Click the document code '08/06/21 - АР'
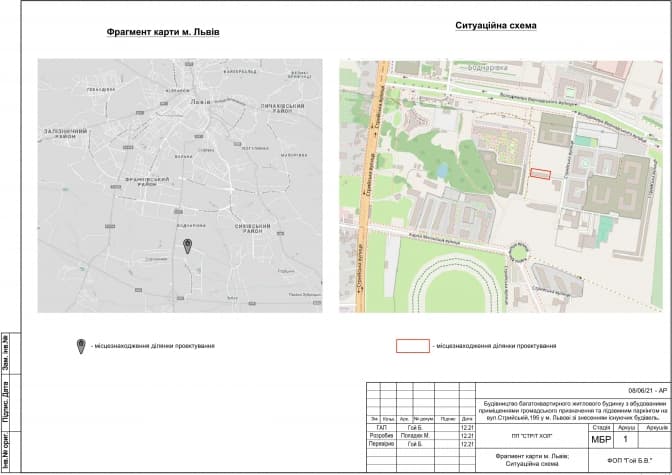 [x=647, y=389]
